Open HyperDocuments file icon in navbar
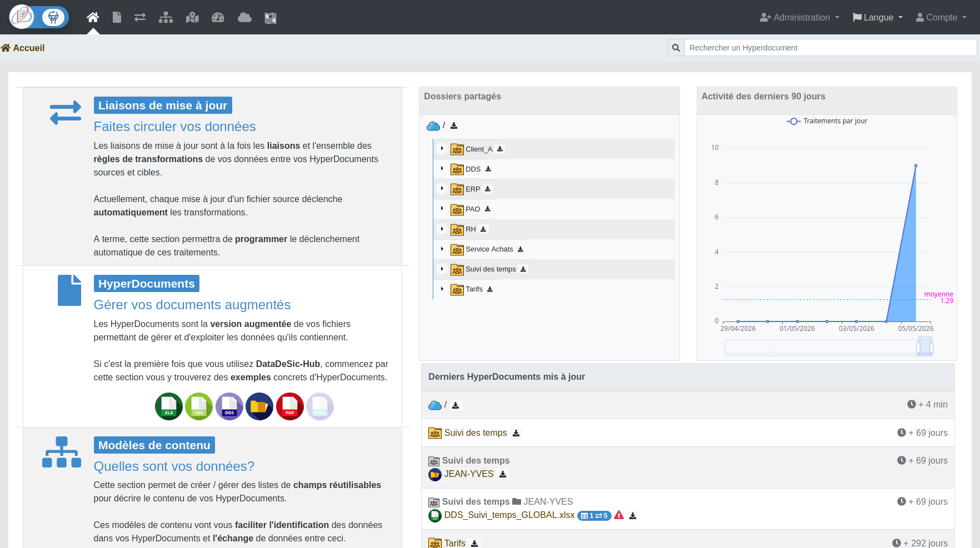 click(x=117, y=17)
